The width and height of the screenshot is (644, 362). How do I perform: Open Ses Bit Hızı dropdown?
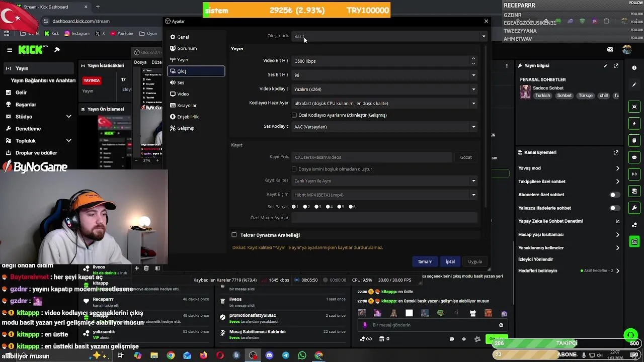coord(384,75)
